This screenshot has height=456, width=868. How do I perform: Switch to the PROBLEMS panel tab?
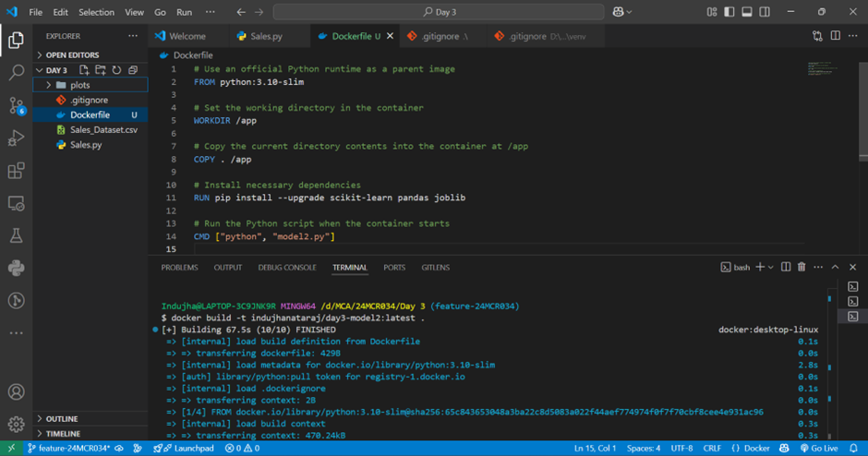coord(179,268)
